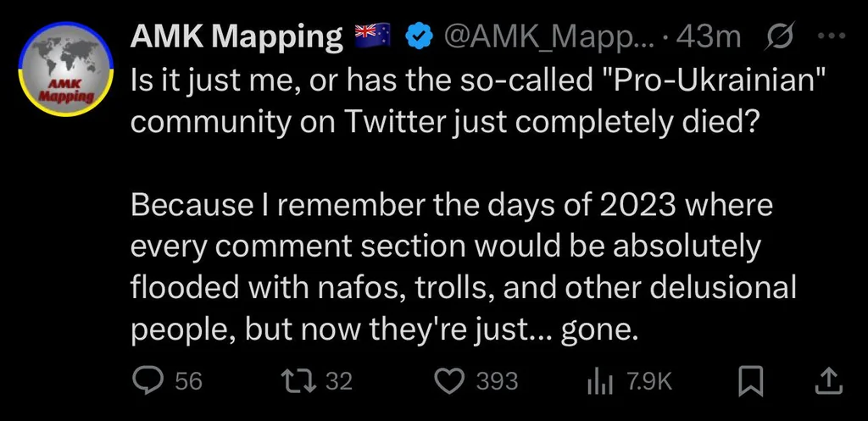Viewport: 868px width, 421px height.
Task: Click the AMK Mapping display name
Action: click(x=237, y=37)
